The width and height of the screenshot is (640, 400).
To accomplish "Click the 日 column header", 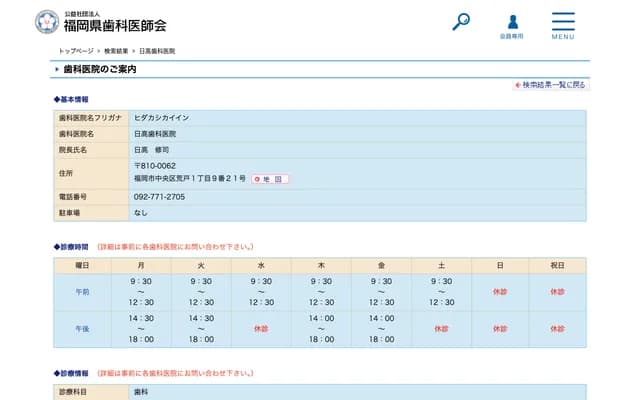I will click(500, 266).
